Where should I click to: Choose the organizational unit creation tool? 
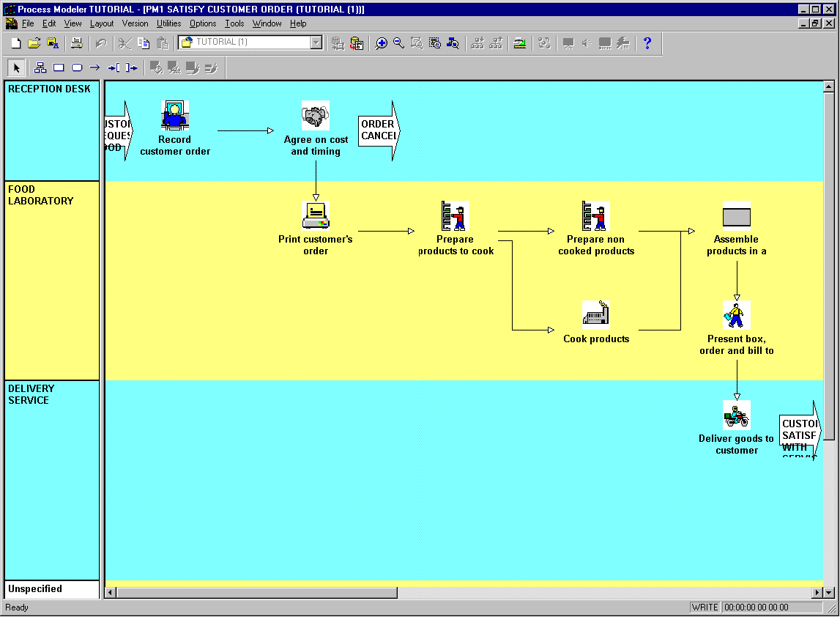[40, 67]
